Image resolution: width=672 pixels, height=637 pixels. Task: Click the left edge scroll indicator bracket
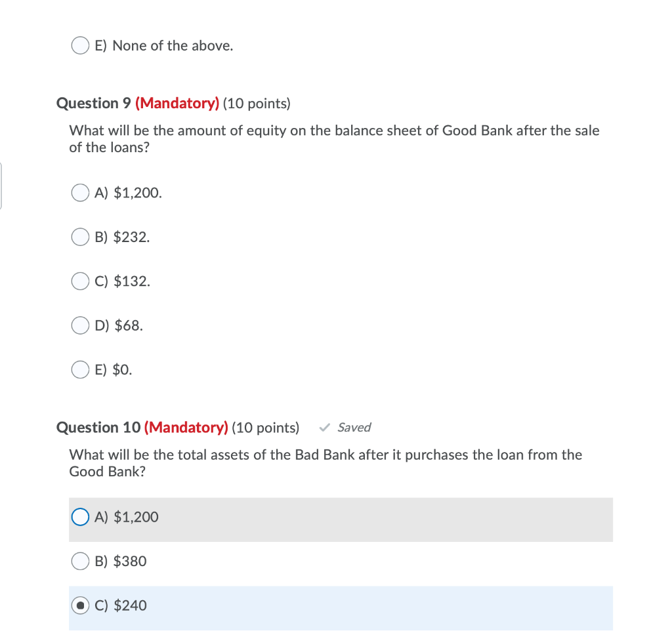pos(2,186)
